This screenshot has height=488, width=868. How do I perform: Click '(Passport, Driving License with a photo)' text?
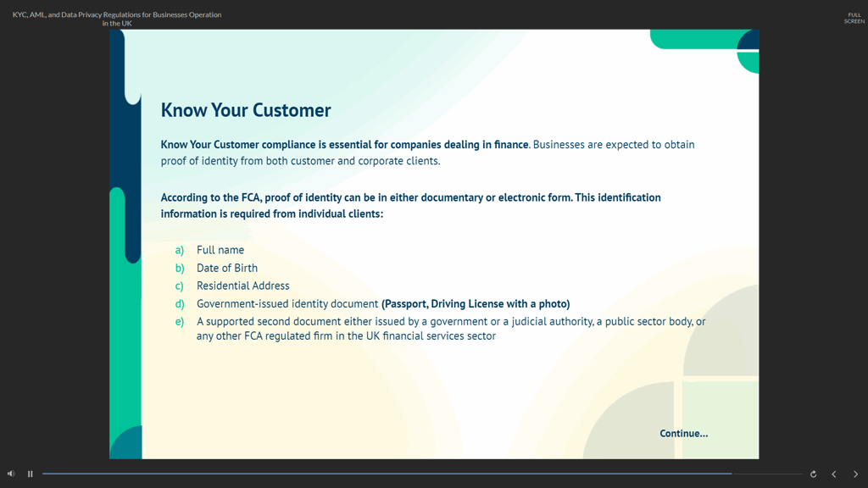[x=476, y=304]
